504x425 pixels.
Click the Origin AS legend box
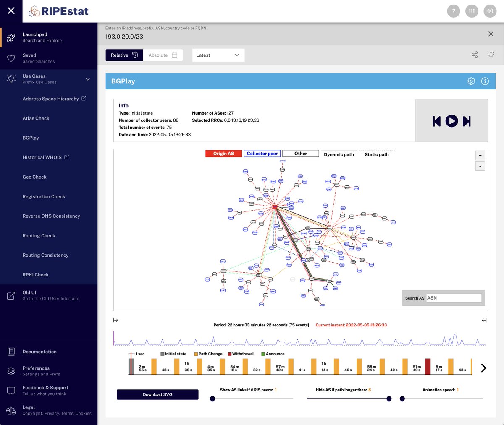tap(223, 154)
